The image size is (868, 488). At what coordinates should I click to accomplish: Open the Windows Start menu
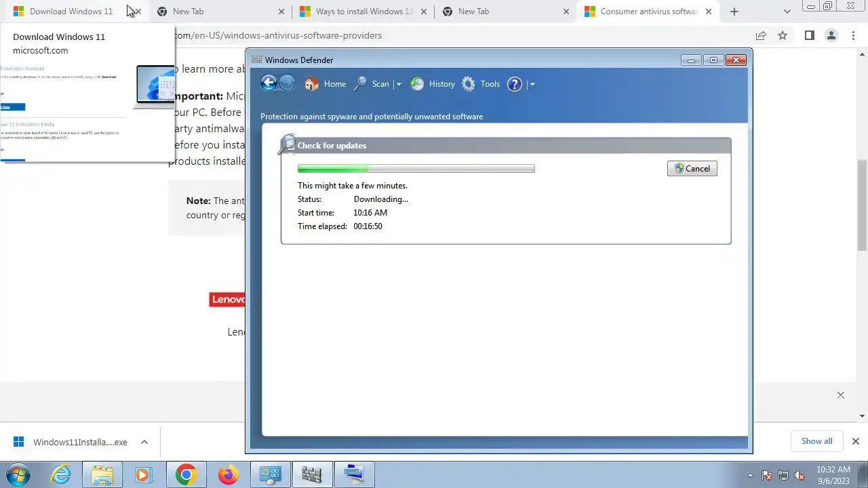tap(18, 474)
